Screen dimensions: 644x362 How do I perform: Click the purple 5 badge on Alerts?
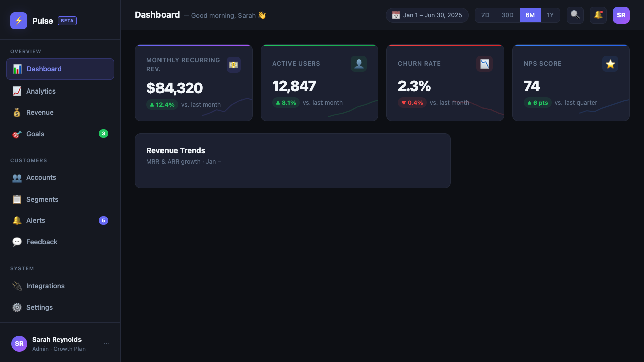pos(103,220)
